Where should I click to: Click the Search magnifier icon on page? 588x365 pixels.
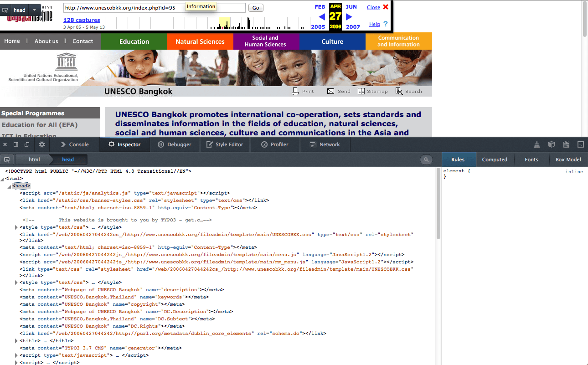click(x=399, y=91)
